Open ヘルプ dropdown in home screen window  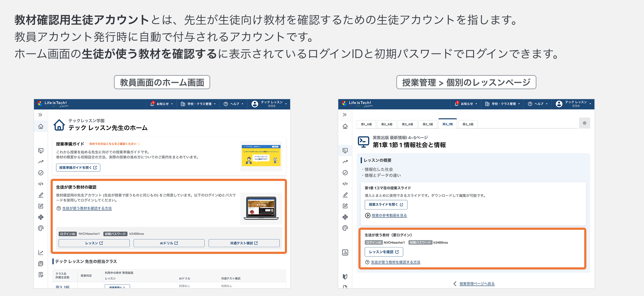point(234,104)
